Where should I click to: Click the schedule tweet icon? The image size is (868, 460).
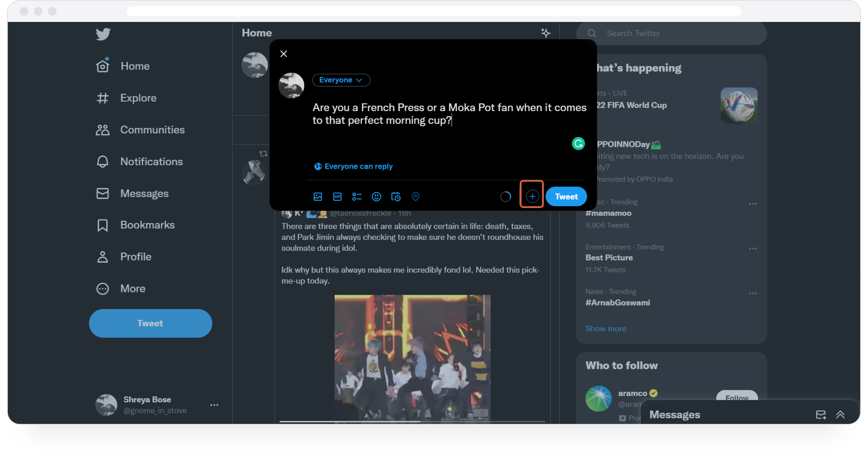coord(396,196)
